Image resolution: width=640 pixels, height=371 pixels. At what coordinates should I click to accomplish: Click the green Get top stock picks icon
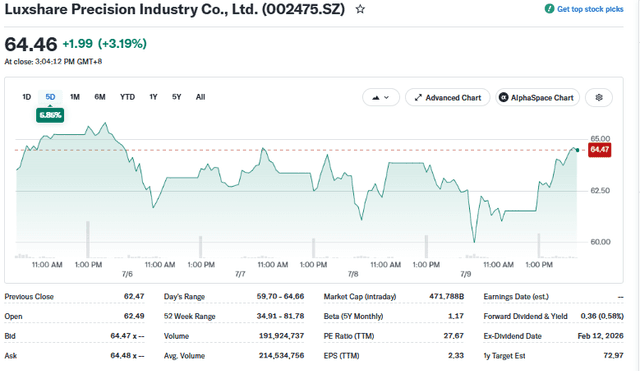(549, 9)
